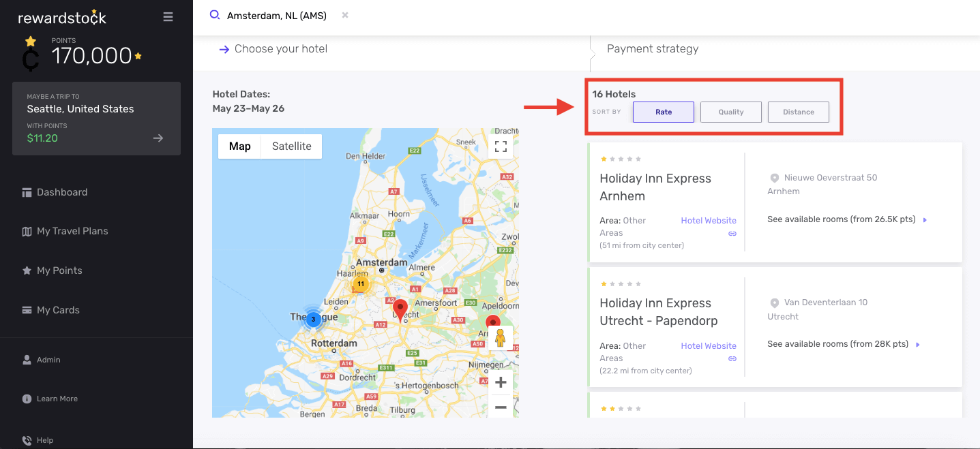Switch map to Map view
The width and height of the screenshot is (980, 449).
click(x=239, y=146)
